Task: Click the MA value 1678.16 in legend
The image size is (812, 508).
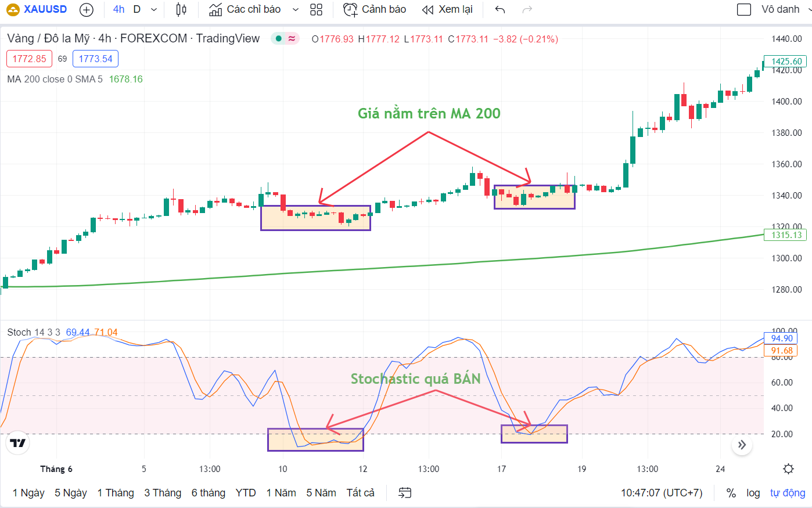Action: (125, 79)
